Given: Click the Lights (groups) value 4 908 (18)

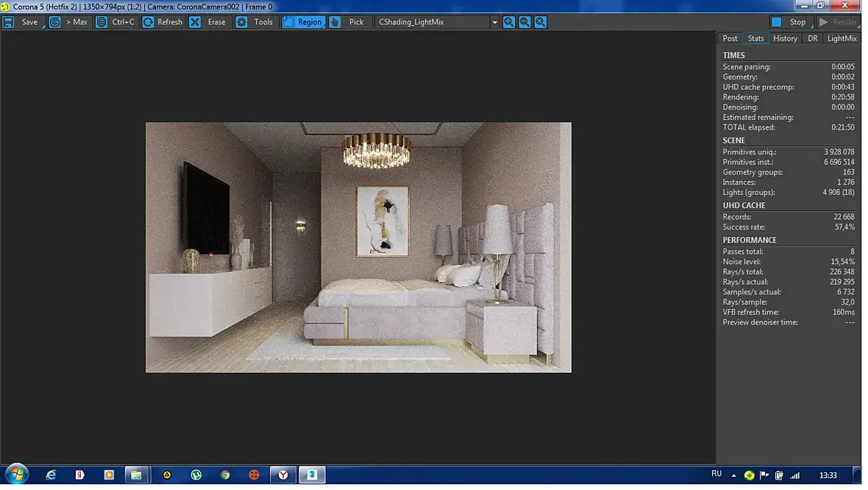Looking at the screenshot, I should pos(838,193).
